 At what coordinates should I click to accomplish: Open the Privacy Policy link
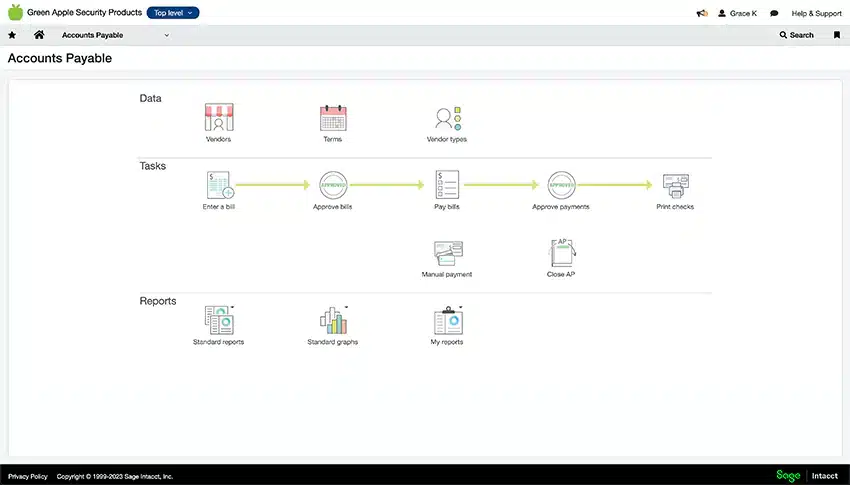click(x=28, y=476)
